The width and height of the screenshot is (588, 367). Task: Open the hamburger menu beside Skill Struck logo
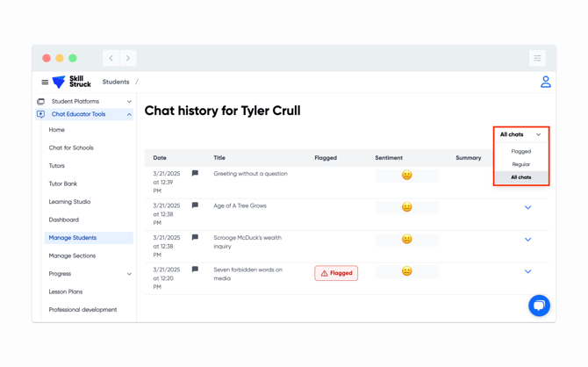click(x=45, y=83)
